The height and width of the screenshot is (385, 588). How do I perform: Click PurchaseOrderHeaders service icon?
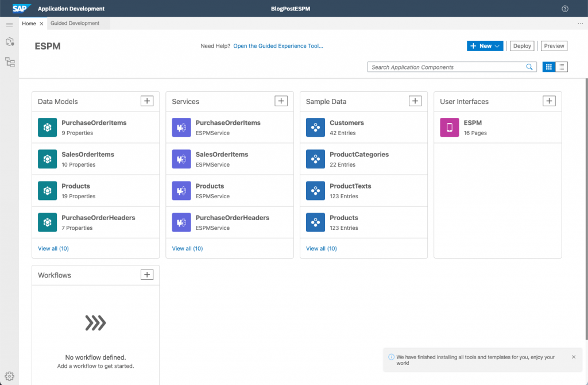pos(181,222)
